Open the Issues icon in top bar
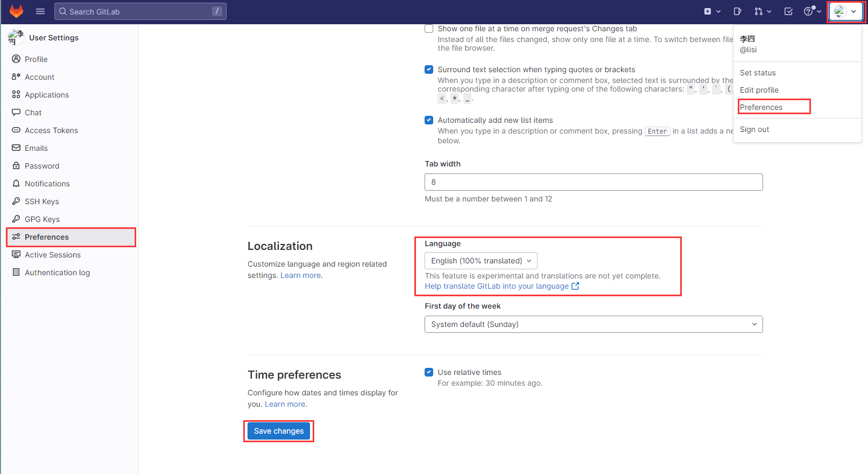This screenshot has width=868, height=474. tap(737, 11)
